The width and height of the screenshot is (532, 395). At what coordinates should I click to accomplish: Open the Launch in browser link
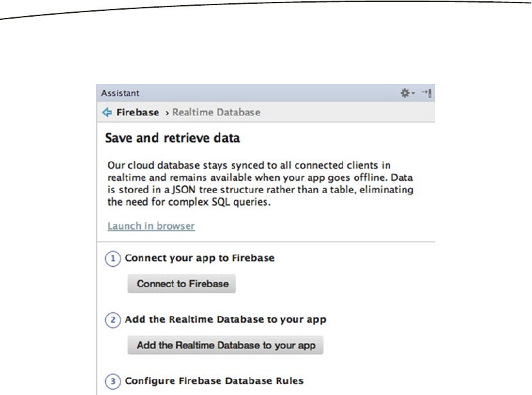(x=151, y=226)
